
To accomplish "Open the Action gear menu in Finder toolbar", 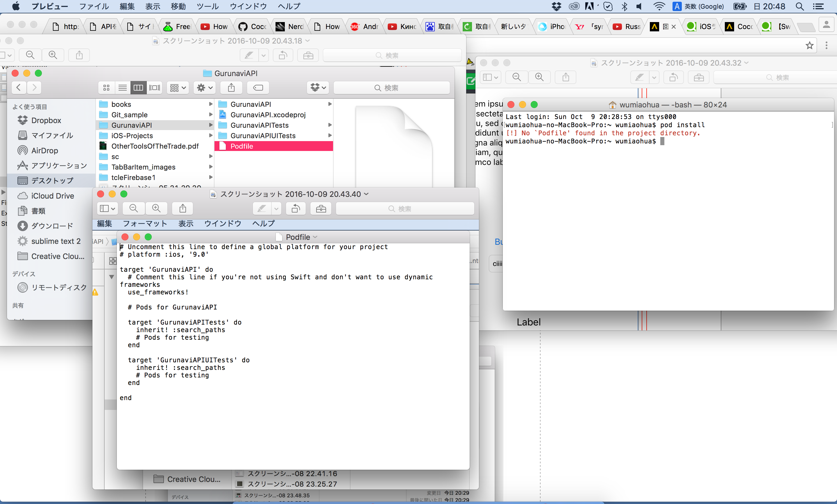I will pos(204,88).
